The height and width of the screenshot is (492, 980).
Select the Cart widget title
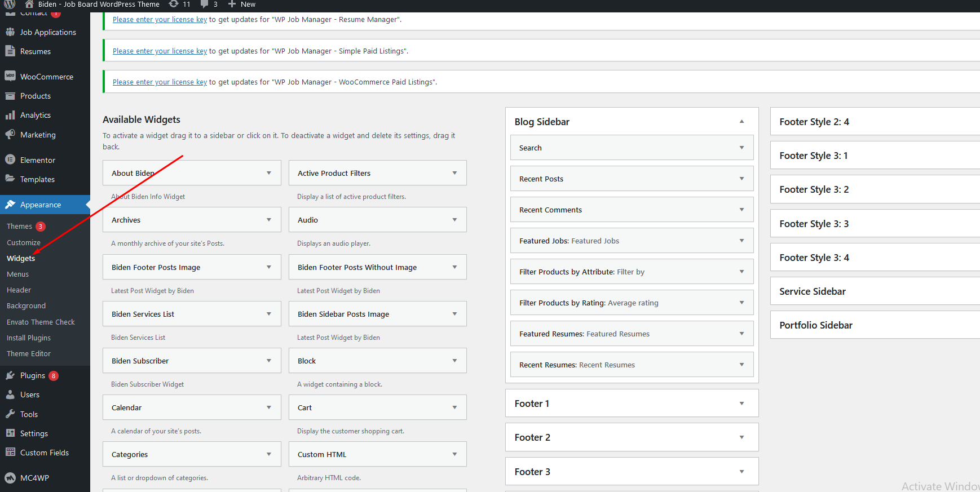click(x=304, y=407)
